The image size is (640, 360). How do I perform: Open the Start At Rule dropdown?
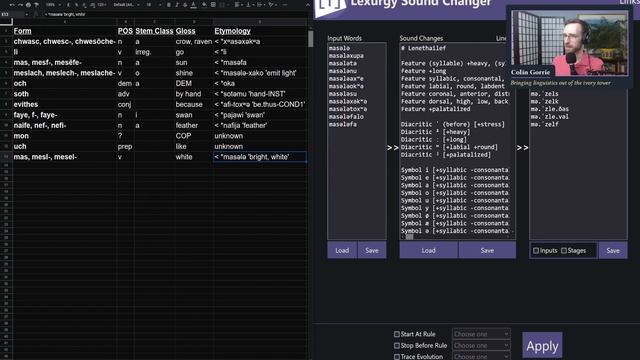tap(481, 334)
